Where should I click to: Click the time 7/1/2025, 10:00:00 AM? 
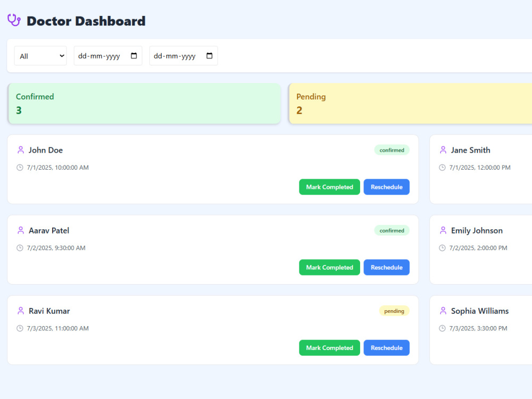point(57,168)
